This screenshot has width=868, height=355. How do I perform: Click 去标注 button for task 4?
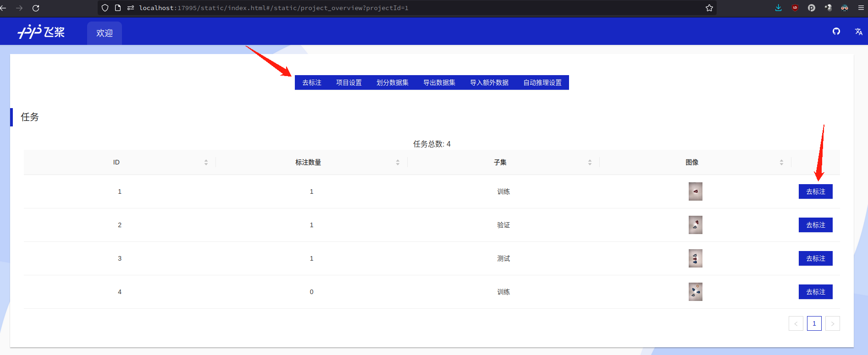[x=816, y=292]
